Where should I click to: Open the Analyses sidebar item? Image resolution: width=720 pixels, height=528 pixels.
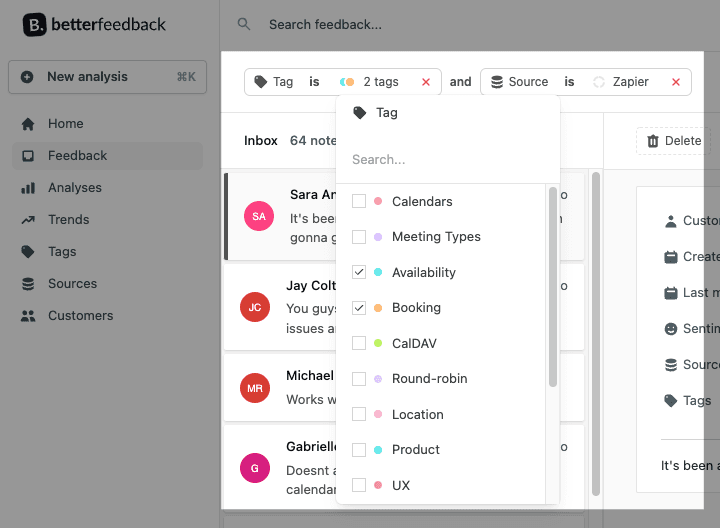[x=74, y=188]
